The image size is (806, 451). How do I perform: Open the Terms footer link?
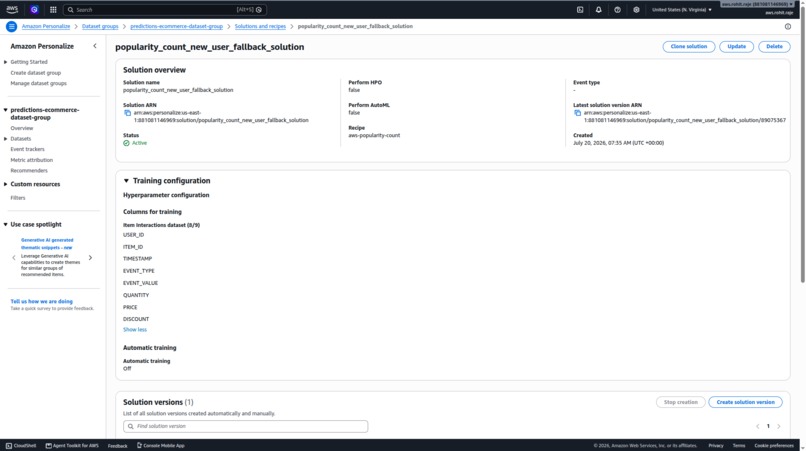click(x=739, y=445)
